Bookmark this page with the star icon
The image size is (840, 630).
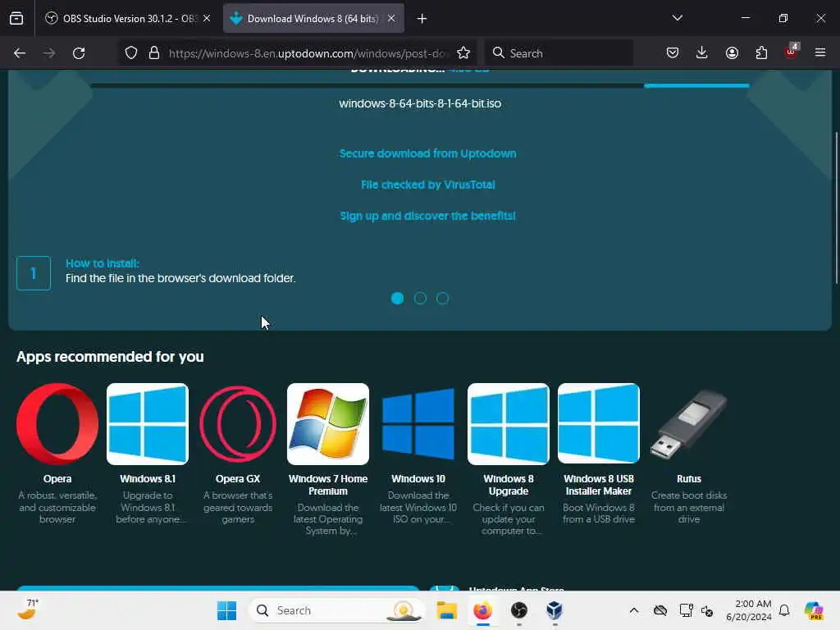click(x=463, y=53)
